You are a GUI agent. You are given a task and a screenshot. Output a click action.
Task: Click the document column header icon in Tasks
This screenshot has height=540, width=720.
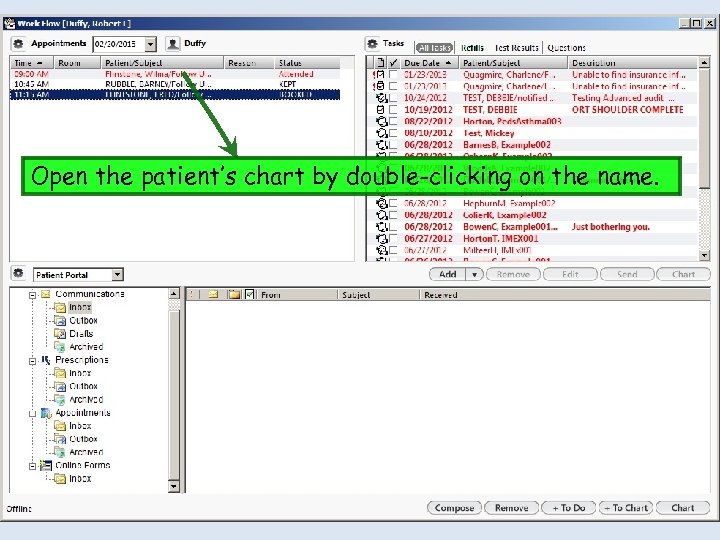coord(380,62)
